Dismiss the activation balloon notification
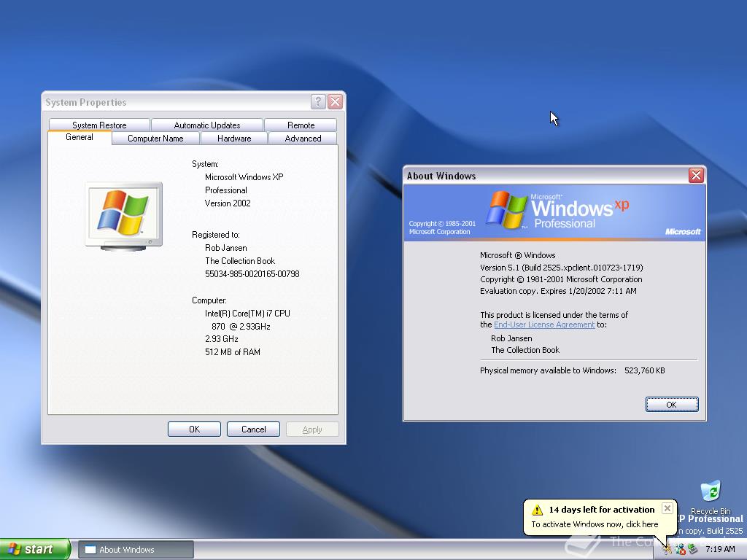The width and height of the screenshot is (747, 560). (667, 508)
